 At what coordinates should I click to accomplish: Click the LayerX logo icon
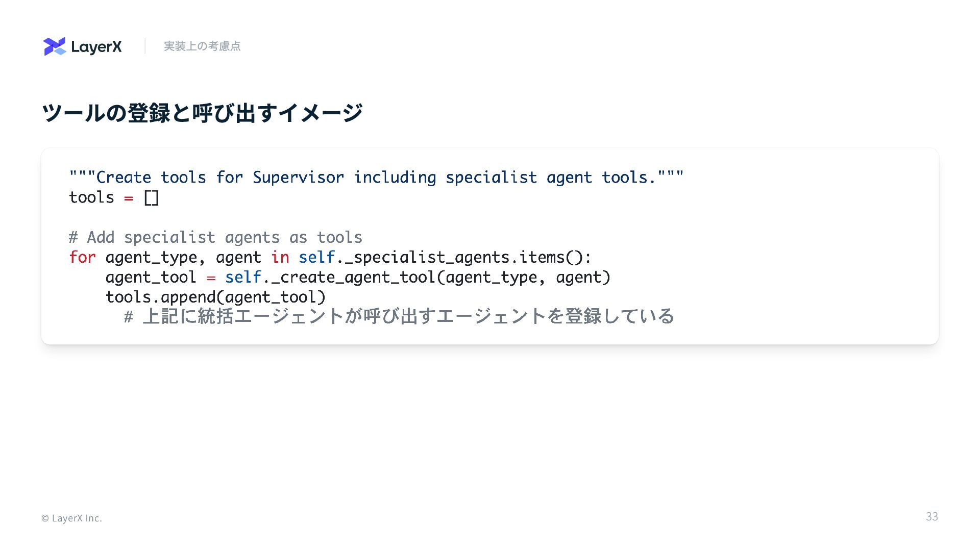click(x=55, y=46)
